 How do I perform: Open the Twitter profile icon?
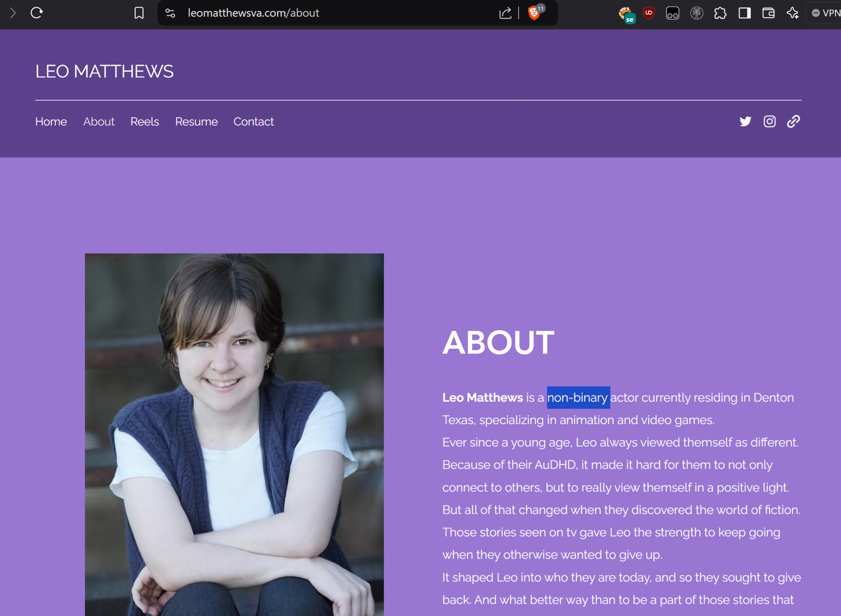tap(745, 121)
